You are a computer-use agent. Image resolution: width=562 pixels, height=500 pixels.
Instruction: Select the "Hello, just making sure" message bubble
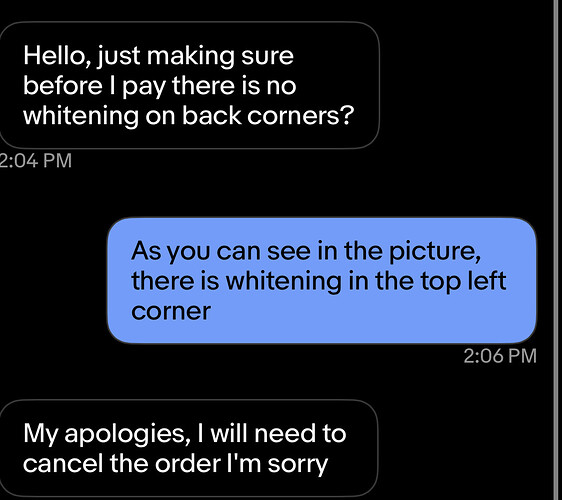189,85
